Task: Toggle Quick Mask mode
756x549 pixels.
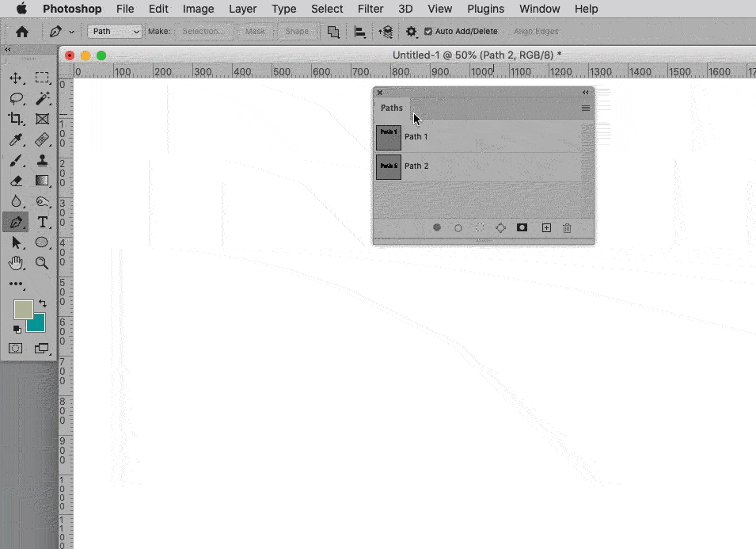Action: click(x=15, y=349)
